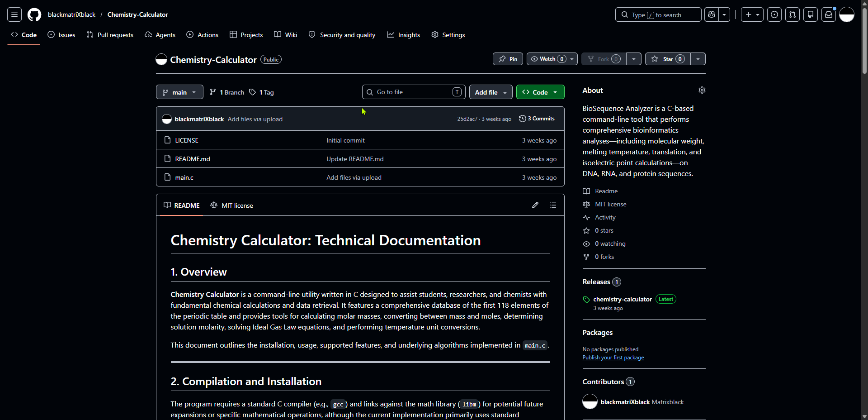The height and width of the screenshot is (420, 868).
Task: Switch to the Pull requests tab
Action: point(110,35)
